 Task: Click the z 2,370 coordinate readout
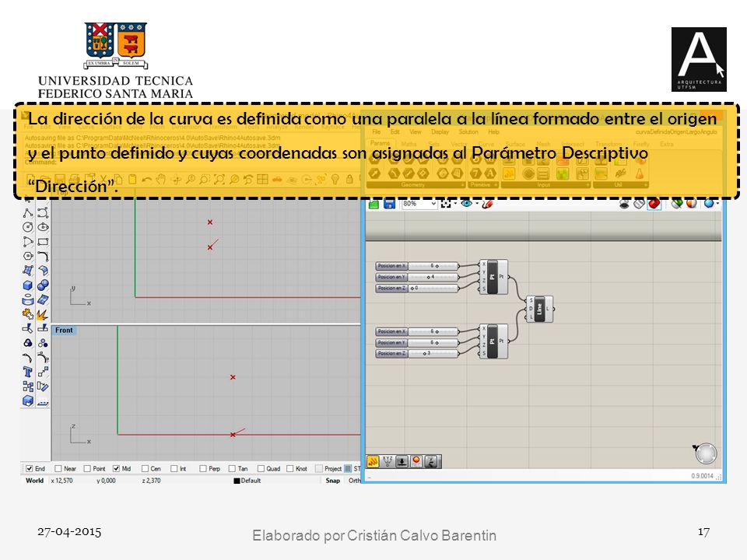pyautogui.click(x=151, y=481)
